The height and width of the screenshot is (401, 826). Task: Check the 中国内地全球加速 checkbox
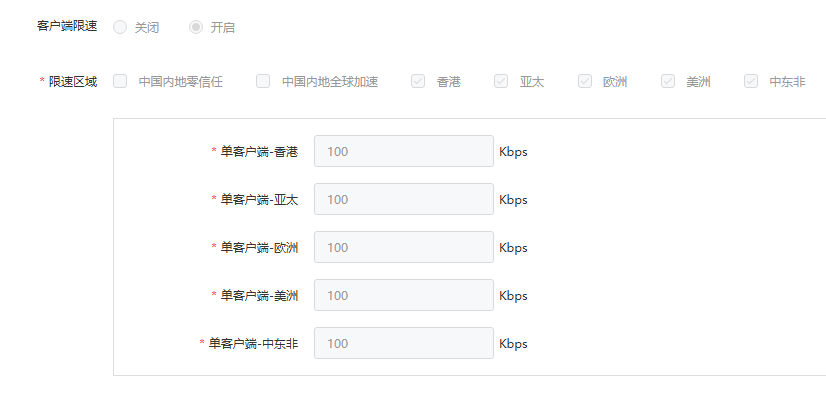[x=263, y=81]
